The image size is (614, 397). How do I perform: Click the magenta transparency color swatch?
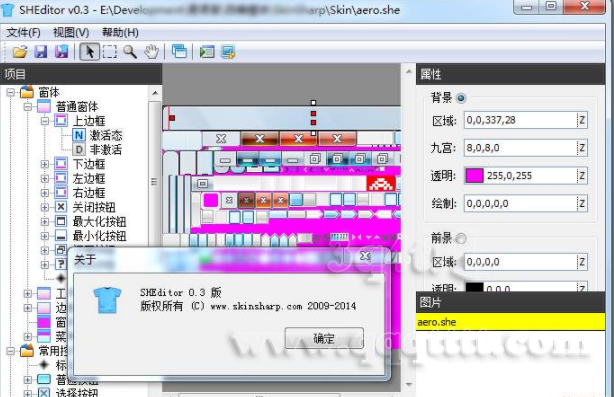tap(474, 176)
